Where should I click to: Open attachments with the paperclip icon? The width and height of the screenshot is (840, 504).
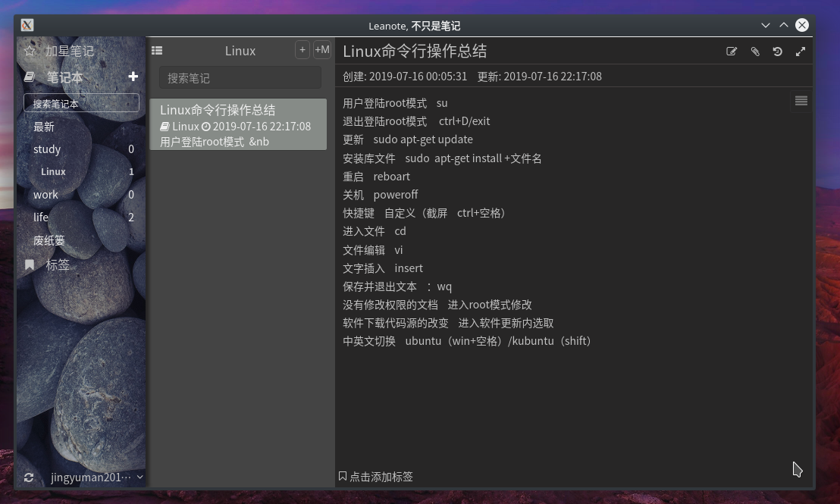pos(755,52)
